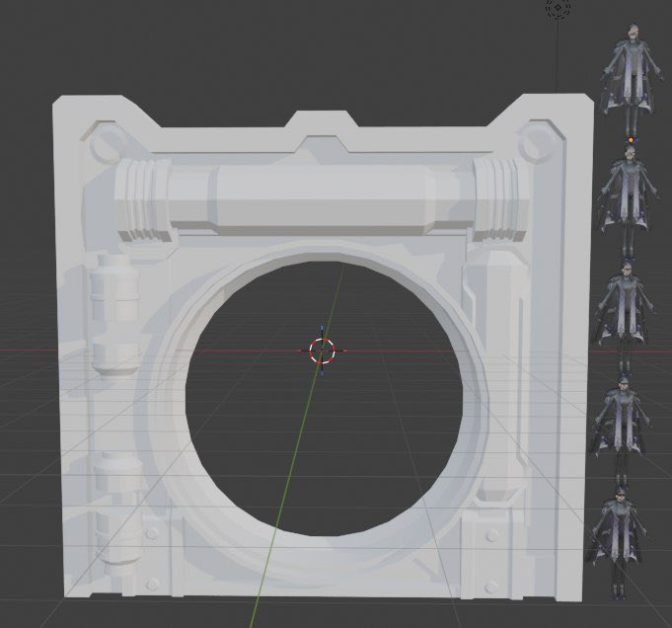This screenshot has height=628, width=672.
Task: Click the circular ring in panel's top-left corner
Action: (108, 144)
